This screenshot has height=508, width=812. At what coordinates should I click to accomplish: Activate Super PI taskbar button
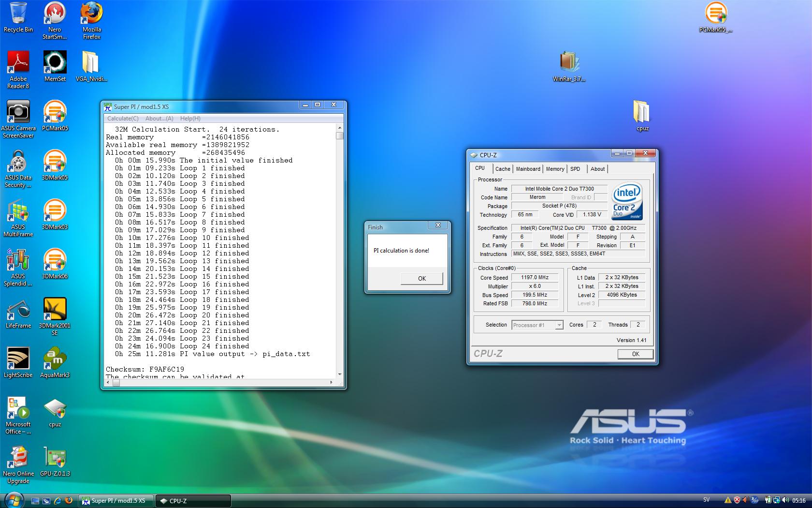coord(116,501)
